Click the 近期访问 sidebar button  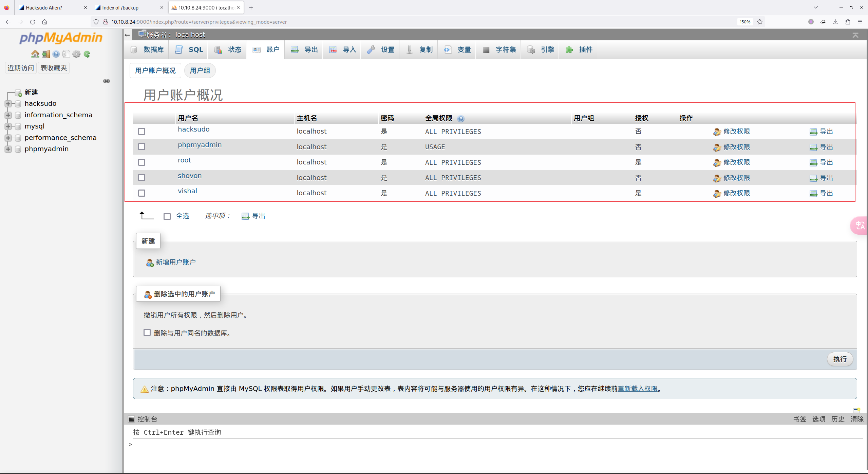(x=21, y=68)
